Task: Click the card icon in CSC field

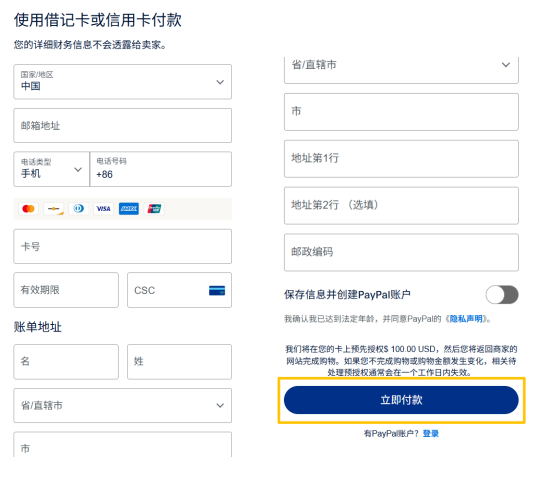Action: 217,290
